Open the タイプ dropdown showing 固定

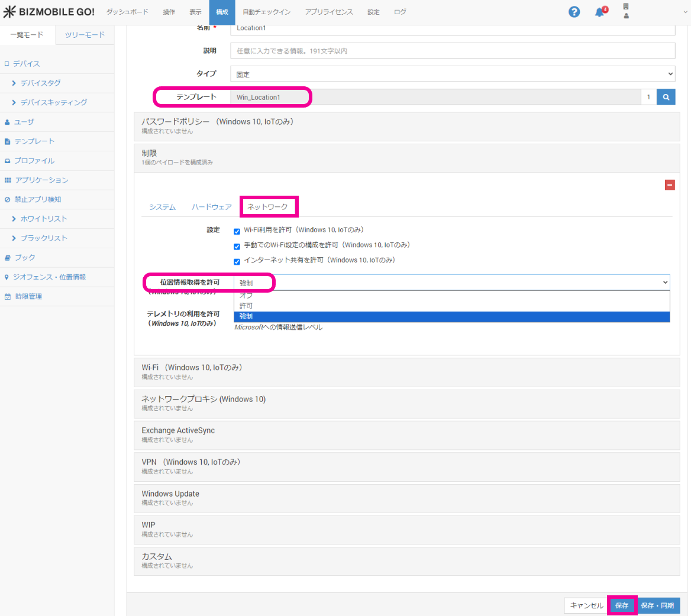[453, 74]
